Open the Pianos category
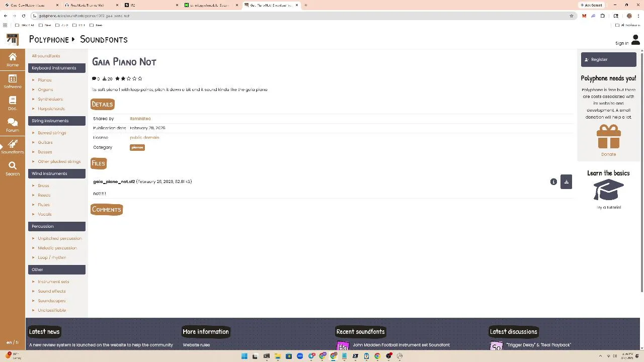The height and width of the screenshot is (362, 644). click(x=45, y=80)
